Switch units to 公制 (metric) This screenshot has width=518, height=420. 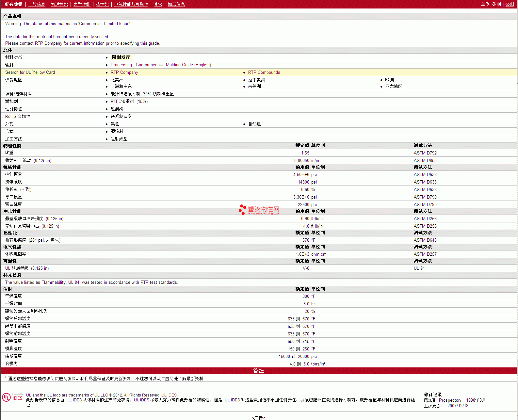[x=510, y=4]
